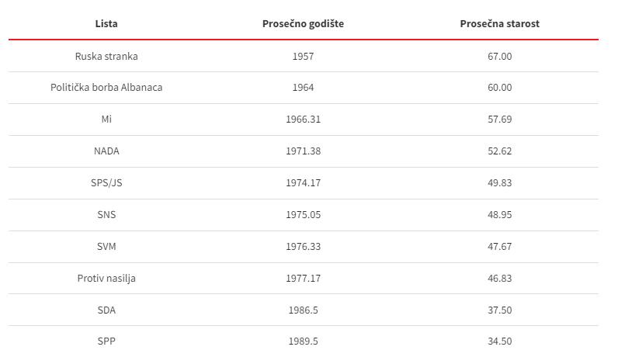Click the Lista column header
The image size is (618, 364).
[x=106, y=23]
